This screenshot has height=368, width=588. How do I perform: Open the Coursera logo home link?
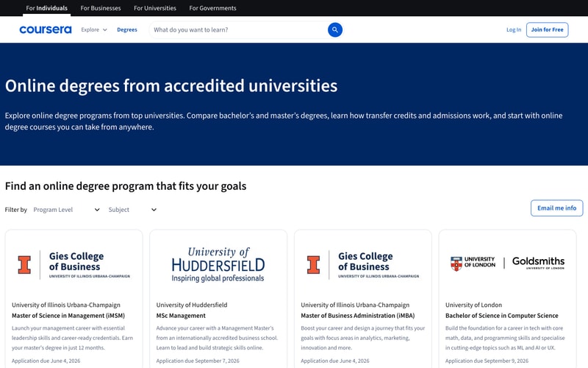click(46, 29)
